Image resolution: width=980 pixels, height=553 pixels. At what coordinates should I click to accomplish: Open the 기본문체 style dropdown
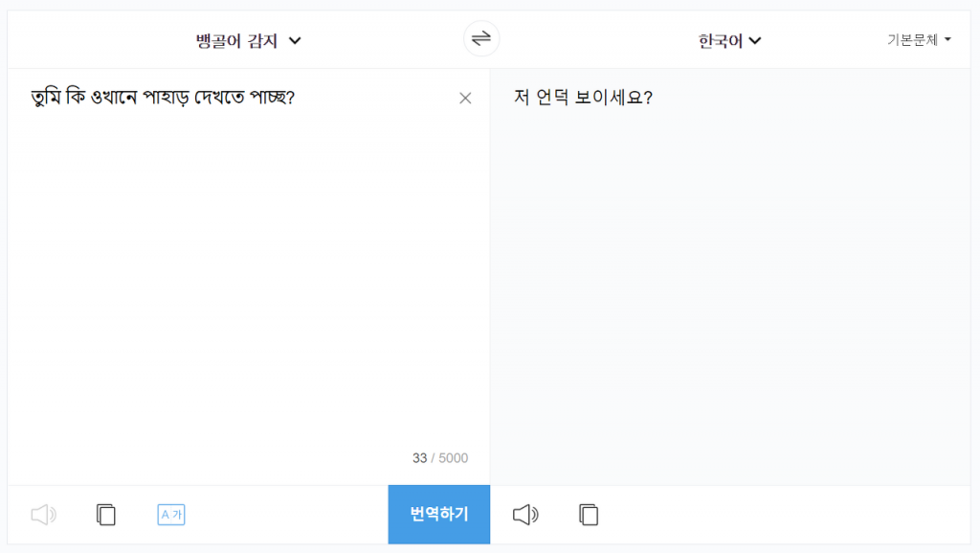point(919,40)
